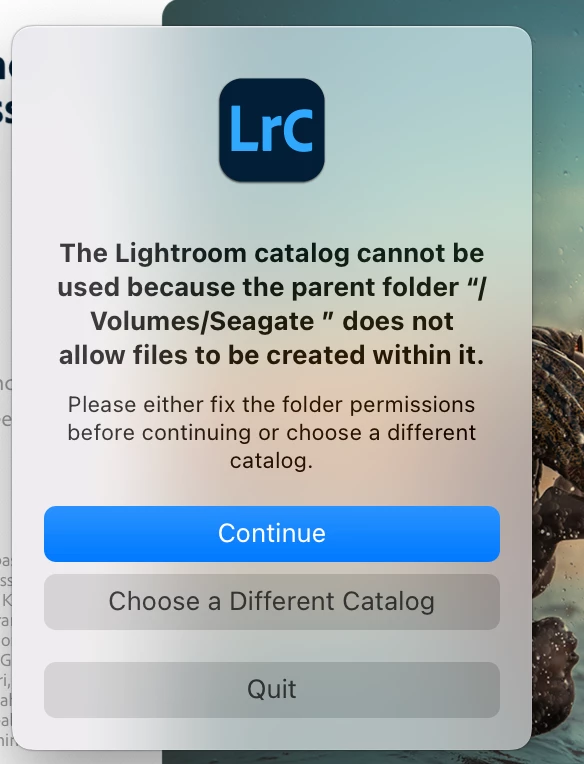Click the Lightroom Classic LrC app icon

coord(272,130)
